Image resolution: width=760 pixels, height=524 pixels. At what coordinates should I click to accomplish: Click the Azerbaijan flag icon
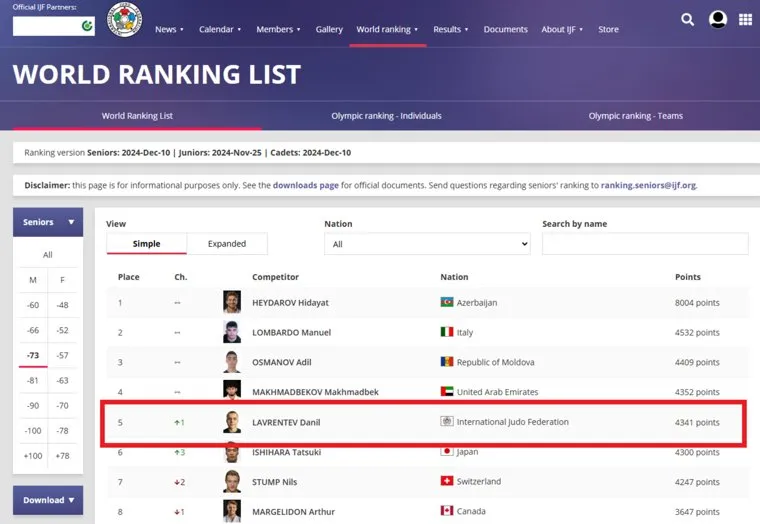[447, 302]
